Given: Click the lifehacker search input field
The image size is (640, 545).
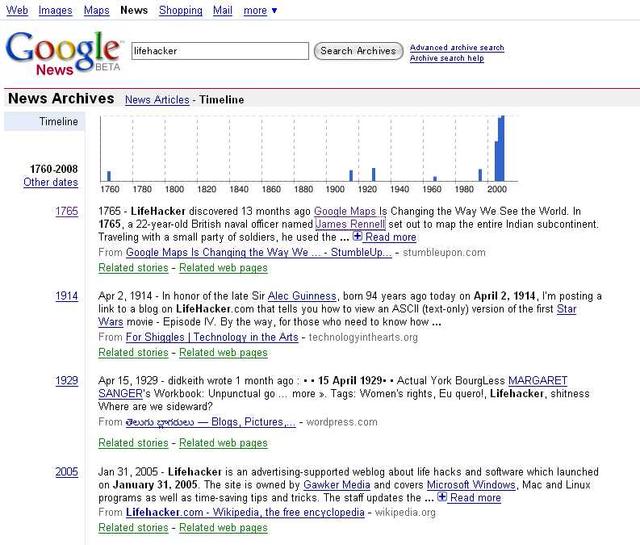Looking at the screenshot, I should [x=220, y=51].
